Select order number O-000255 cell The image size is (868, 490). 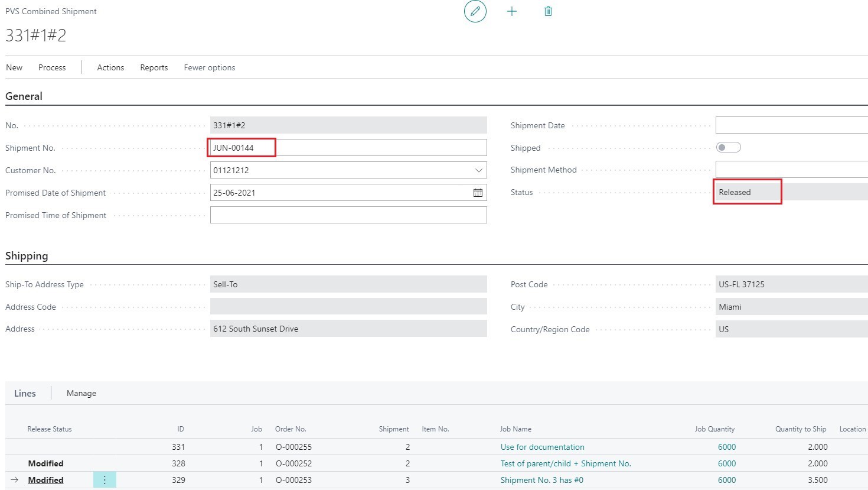tap(293, 447)
